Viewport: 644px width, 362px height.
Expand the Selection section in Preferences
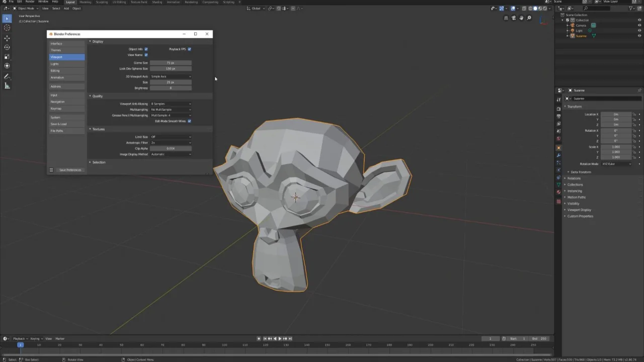(98, 162)
